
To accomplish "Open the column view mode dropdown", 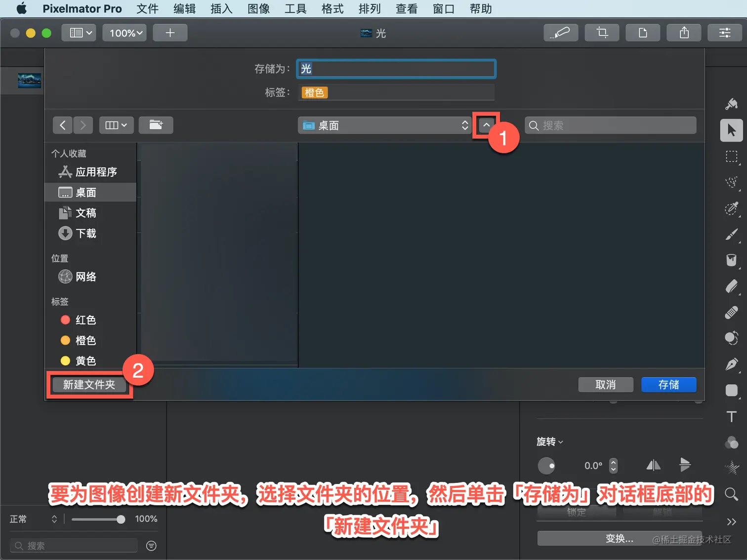I will click(x=116, y=125).
